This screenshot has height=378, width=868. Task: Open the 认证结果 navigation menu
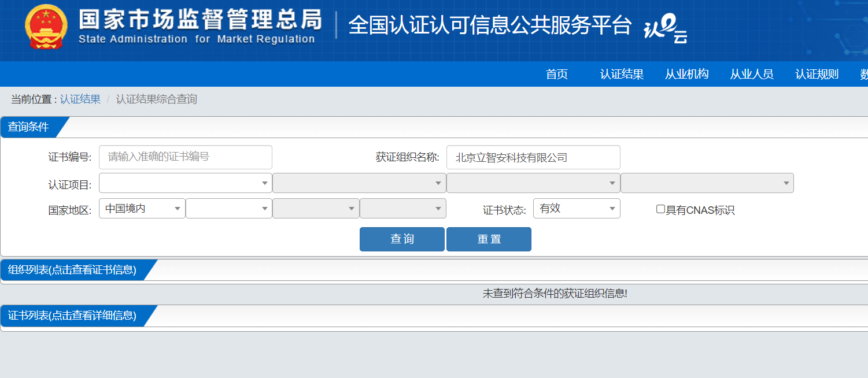[x=622, y=74]
